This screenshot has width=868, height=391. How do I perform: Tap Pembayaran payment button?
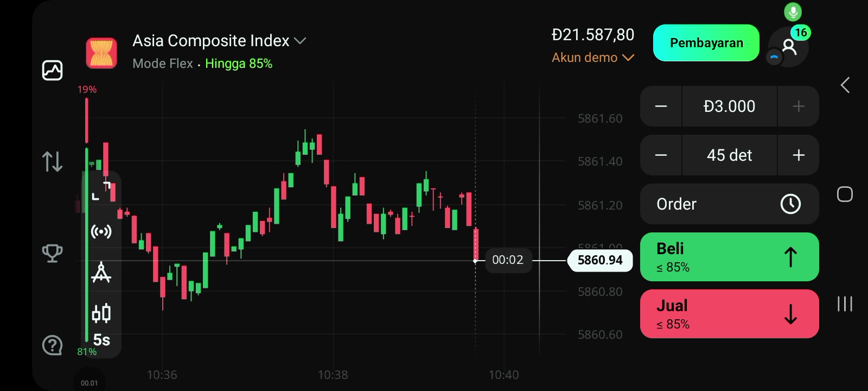706,43
